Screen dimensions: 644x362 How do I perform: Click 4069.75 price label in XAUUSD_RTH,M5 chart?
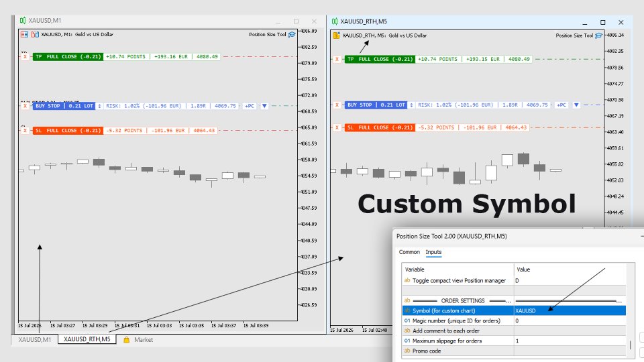537,105
